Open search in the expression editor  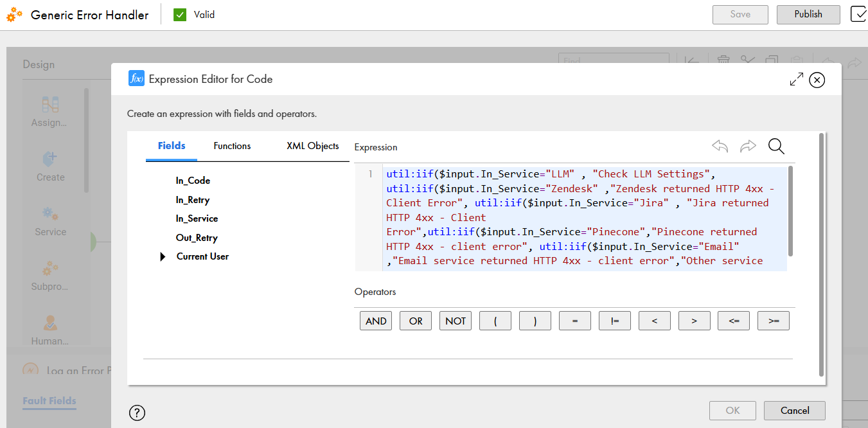coord(776,147)
